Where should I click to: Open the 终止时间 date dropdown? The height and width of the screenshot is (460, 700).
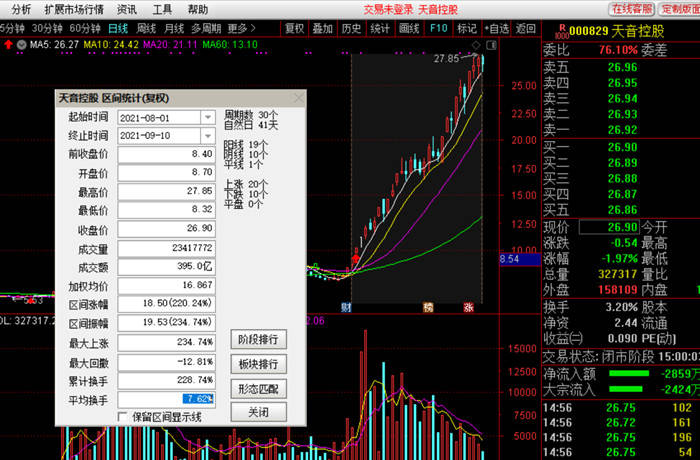point(208,136)
